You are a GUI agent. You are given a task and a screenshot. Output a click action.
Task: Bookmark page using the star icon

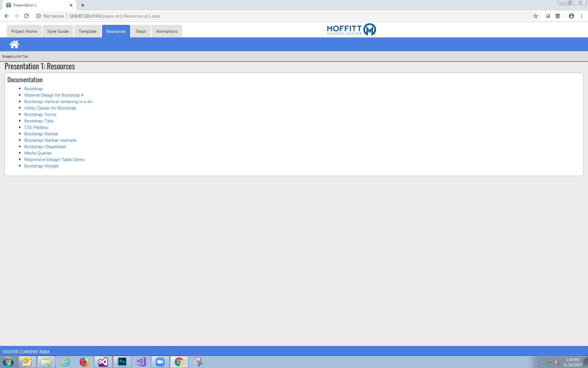pyautogui.click(x=535, y=16)
